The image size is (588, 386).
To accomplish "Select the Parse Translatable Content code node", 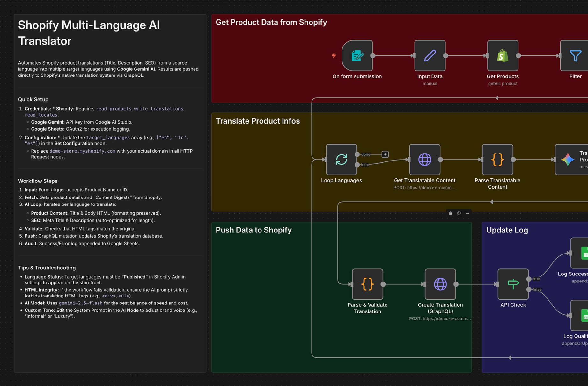I will click(x=497, y=160).
